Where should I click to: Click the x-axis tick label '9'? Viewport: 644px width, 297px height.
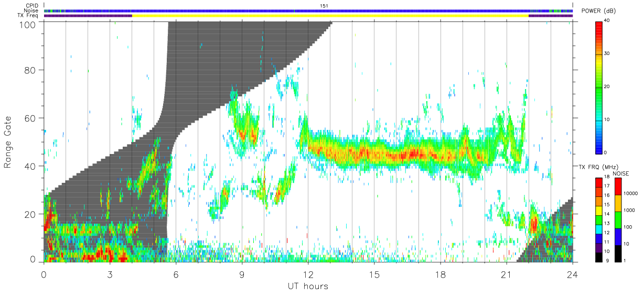point(242,274)
